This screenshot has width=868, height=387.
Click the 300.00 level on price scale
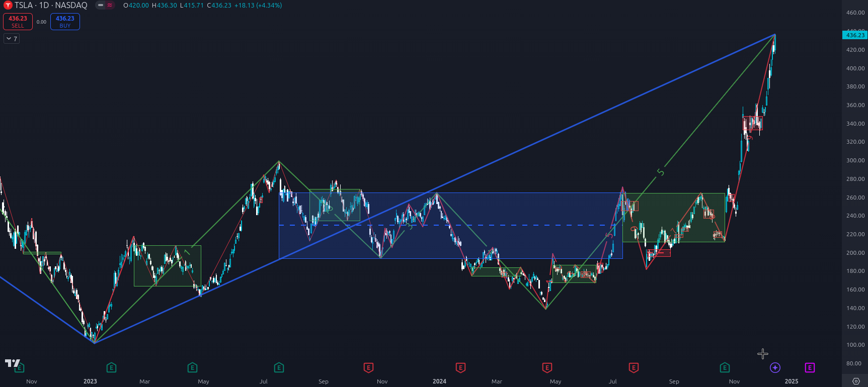point(855,160)
